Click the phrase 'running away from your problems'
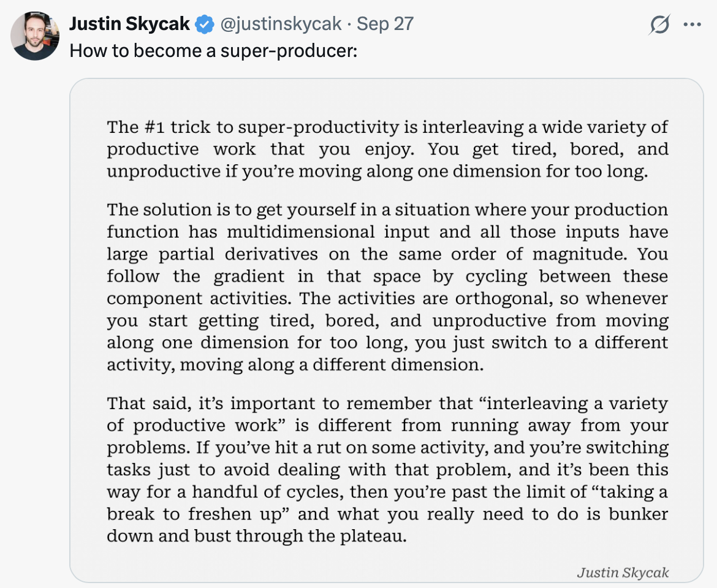Viewport: 717px width, 588px height. 387,436
